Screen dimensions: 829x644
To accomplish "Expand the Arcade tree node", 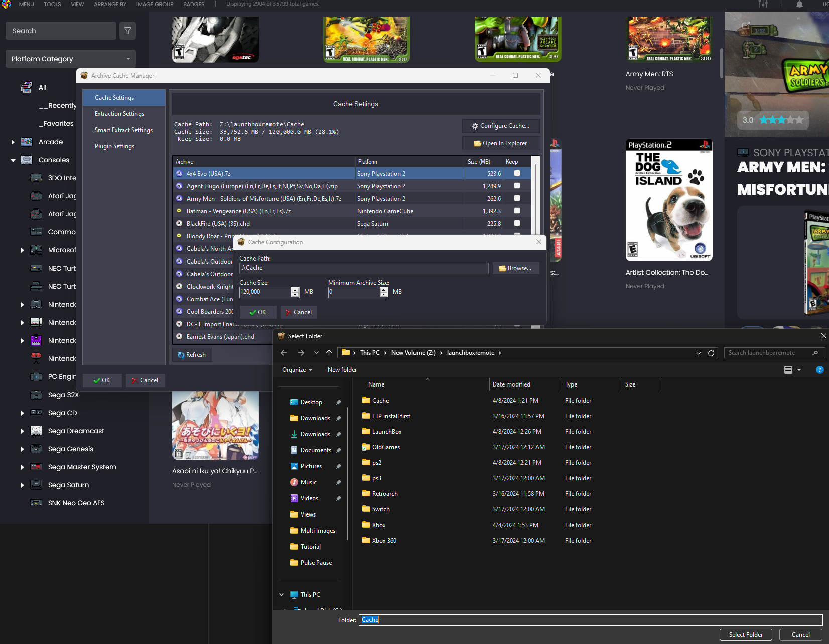I will click(x=13, y=142).
